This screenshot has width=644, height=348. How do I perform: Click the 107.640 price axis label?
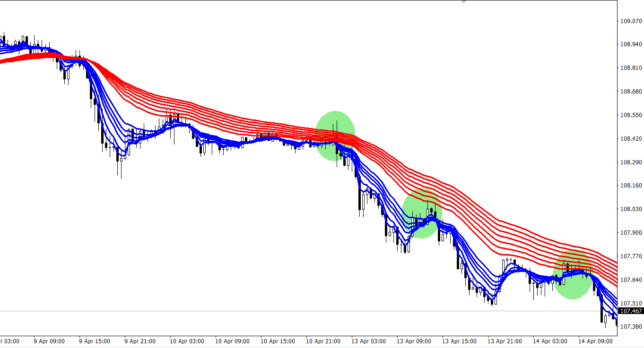[631, 280]
